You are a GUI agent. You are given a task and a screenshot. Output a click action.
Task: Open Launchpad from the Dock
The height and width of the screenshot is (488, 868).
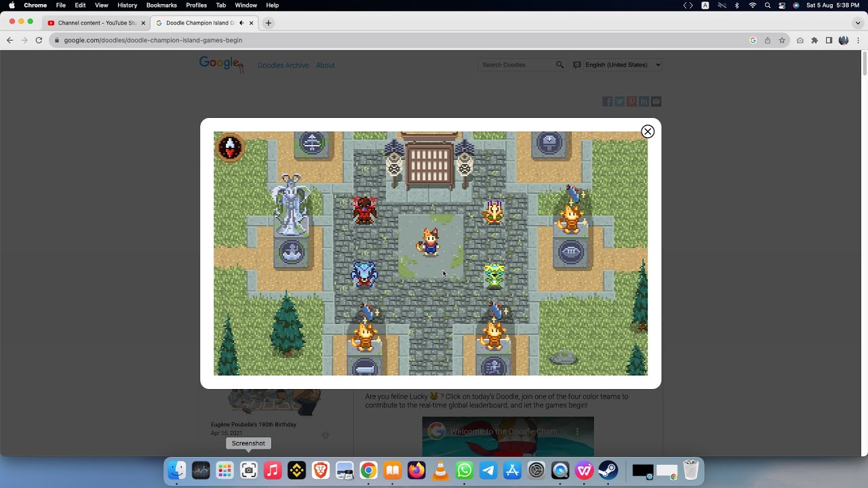click(x=224, y=470)
